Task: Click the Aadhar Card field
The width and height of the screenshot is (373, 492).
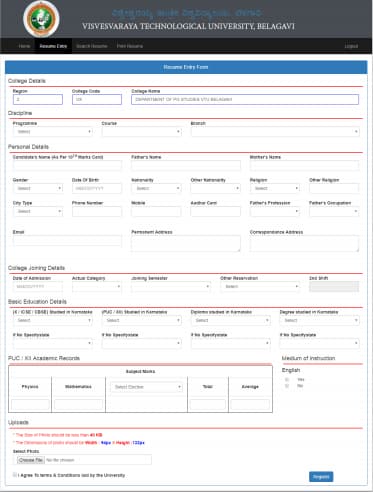Action: point(216,211)
